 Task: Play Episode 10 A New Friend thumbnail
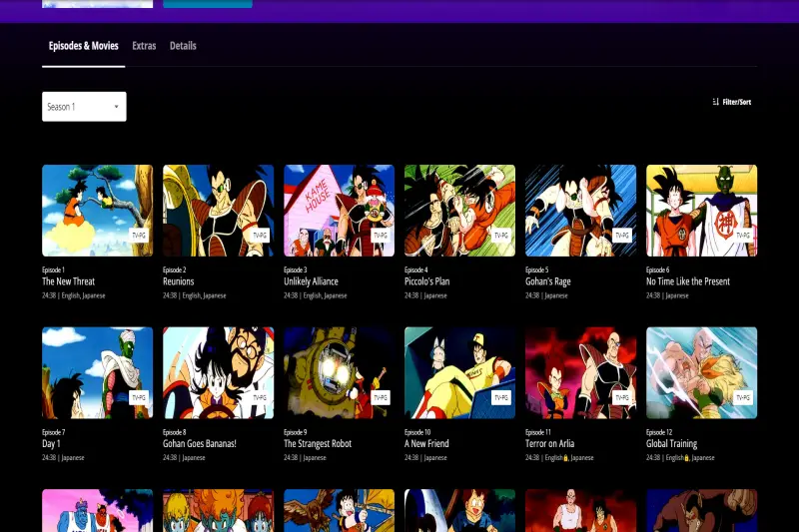coord(459,372)
